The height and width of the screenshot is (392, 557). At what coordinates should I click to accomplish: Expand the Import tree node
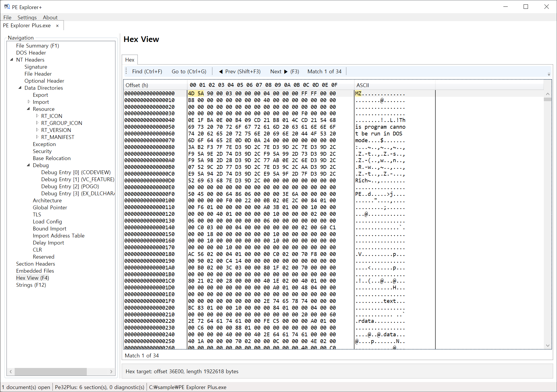coord(29,102)
